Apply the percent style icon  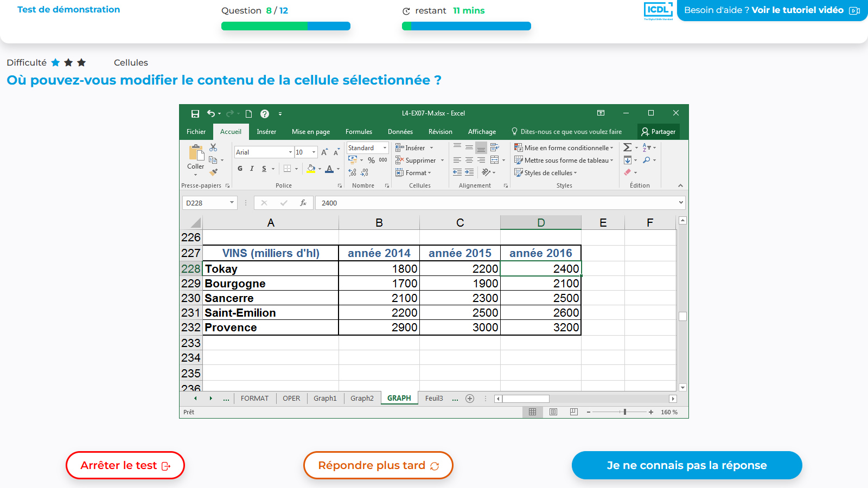click(372, 160)
